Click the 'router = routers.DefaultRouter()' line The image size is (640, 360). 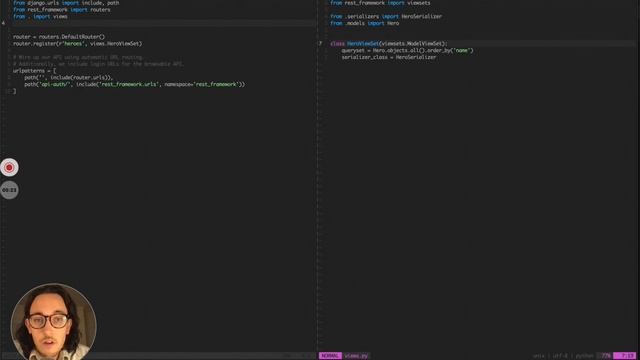pyautogui.click(x=59, y=37)
